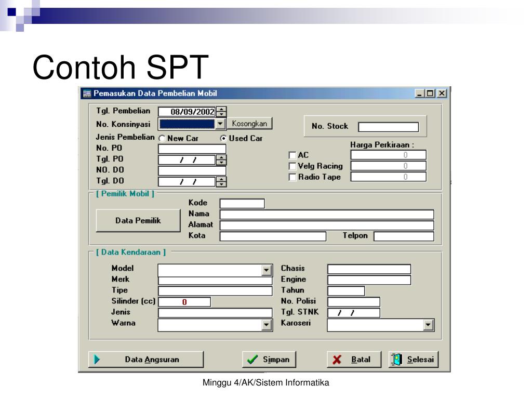Viewport: 532px width, 399px height.
Task: Click the Data Angsuran button
Action: click(146, 360)
